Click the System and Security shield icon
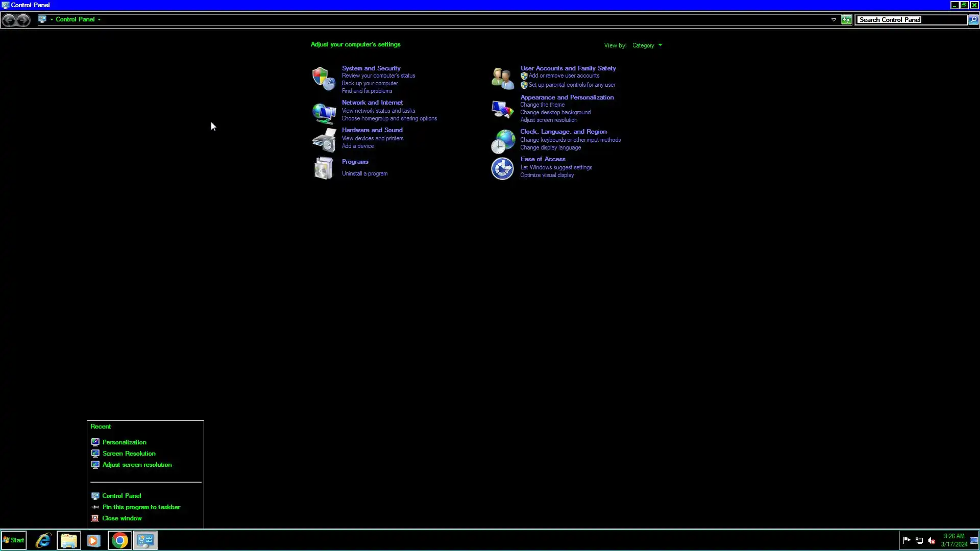The width and height of the screenshot is (980, 551). [324, 79]
